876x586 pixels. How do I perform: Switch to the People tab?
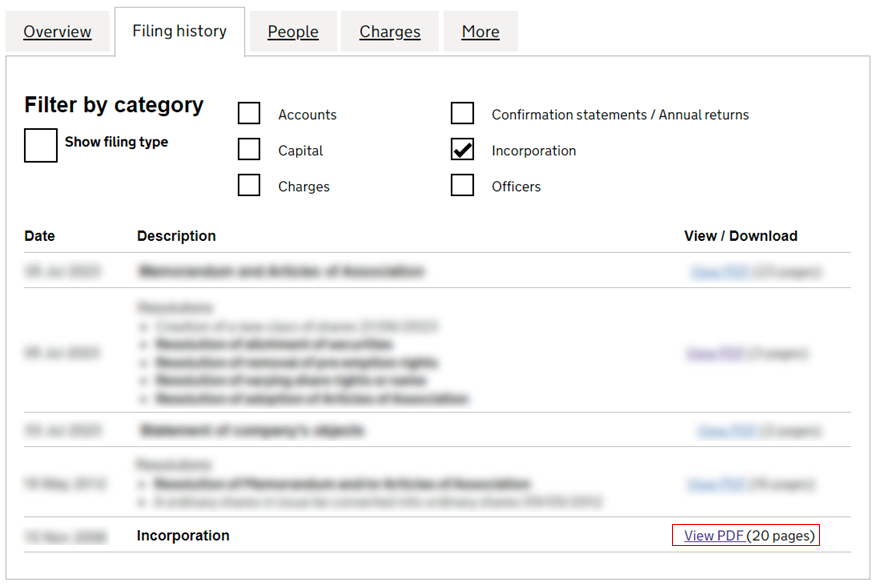(x=293, y=32)
